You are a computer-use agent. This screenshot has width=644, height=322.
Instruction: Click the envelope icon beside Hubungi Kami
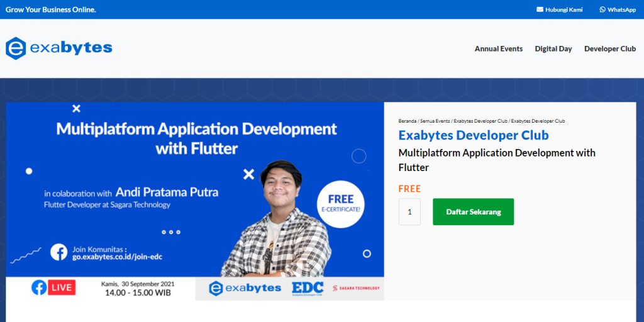[x=540, y=9]
